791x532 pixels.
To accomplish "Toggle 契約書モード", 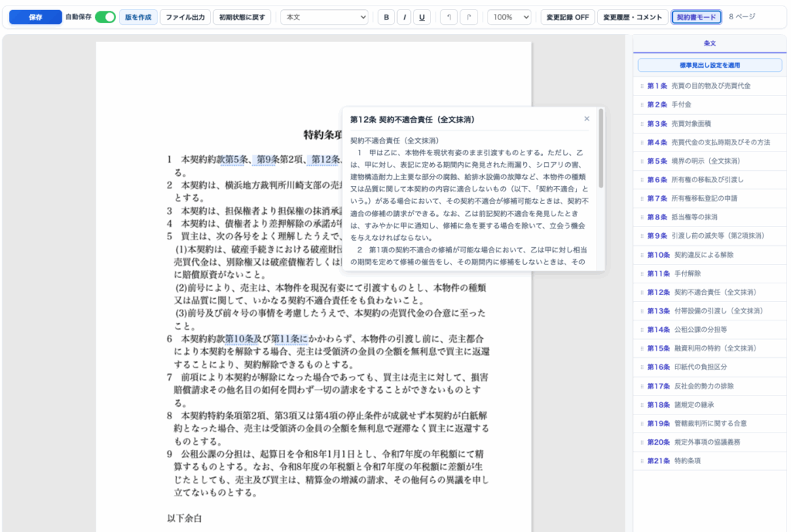I will point(696,17).
